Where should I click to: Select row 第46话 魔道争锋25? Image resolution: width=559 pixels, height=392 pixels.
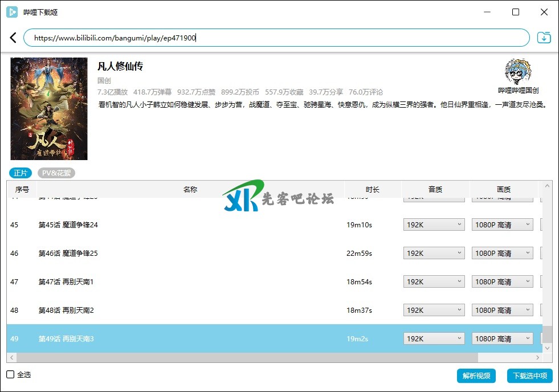[x=171, y=254]
